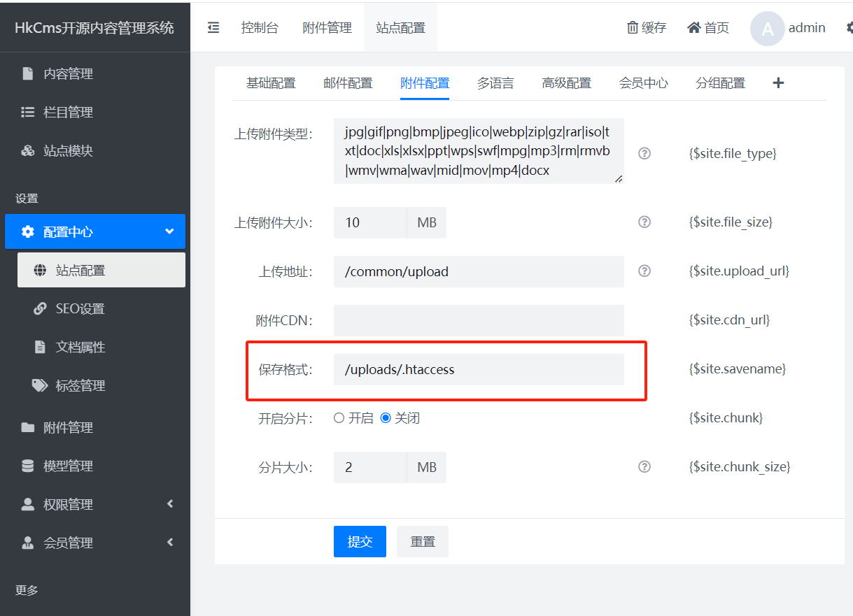
Task: Click the help icon for chunk size
Action: (x=644, y=466)
